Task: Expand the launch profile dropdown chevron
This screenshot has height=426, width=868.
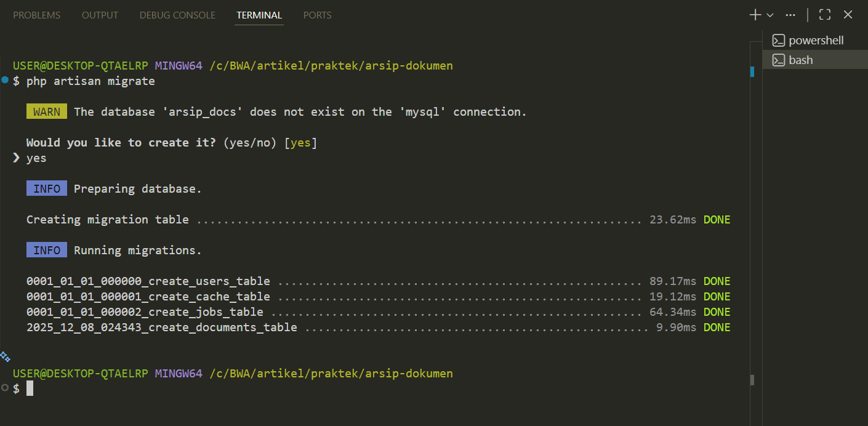Action: pyautogui.click(x=770, y=15)
